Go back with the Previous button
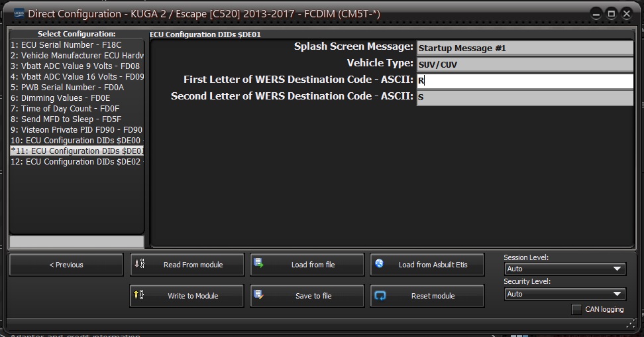The image size is (644, 337). point(66,265)
